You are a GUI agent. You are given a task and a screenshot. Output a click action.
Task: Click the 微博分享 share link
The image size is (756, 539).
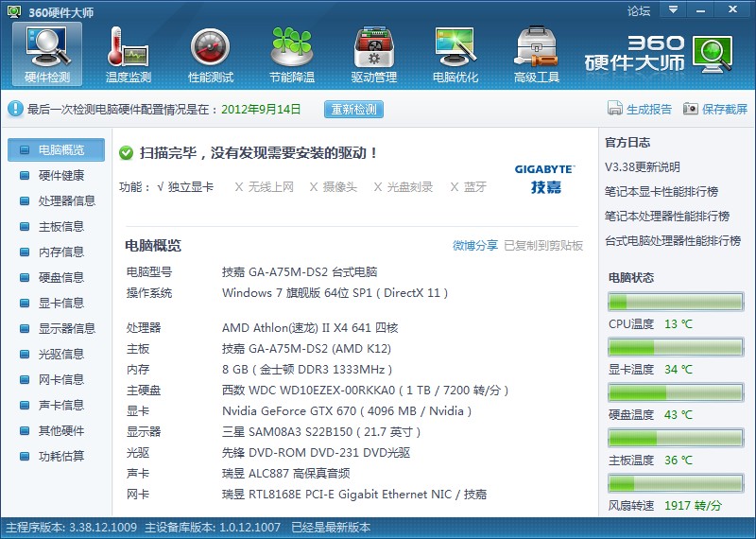tap(475, 246)
